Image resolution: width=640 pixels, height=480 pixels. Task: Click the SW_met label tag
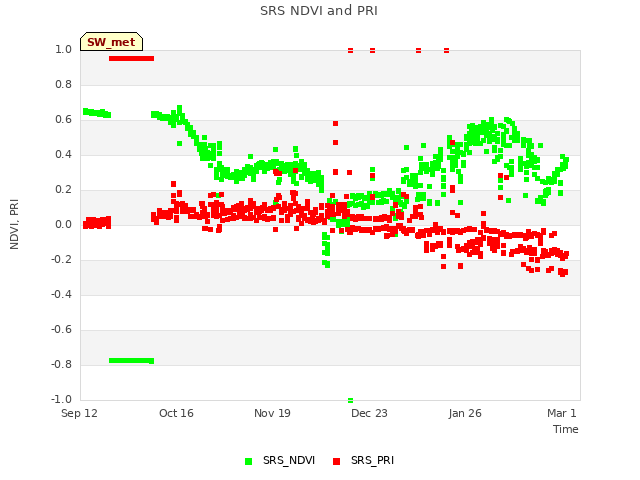[111, 42]
